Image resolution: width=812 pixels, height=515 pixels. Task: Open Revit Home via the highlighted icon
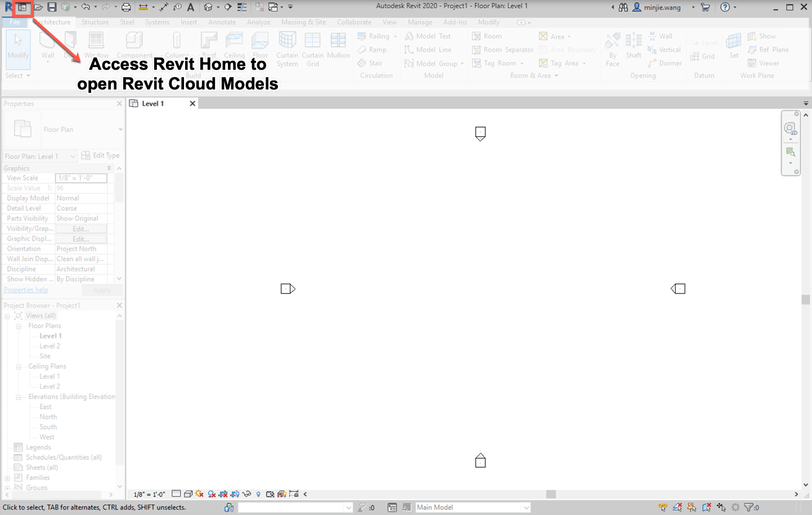pyautogui.click(x=23, y=8)
